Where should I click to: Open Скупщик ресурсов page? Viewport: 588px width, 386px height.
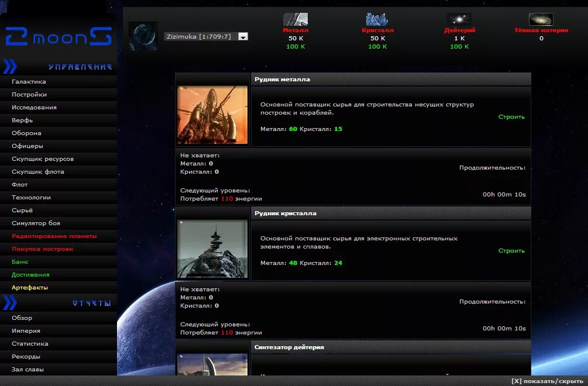[x=43, y=159]
